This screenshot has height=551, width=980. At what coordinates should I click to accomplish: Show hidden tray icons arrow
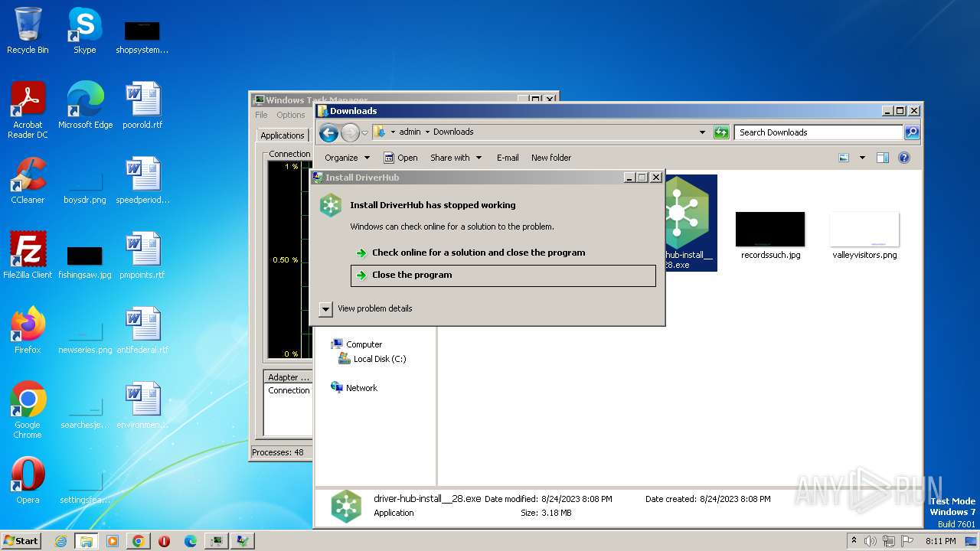854,540
